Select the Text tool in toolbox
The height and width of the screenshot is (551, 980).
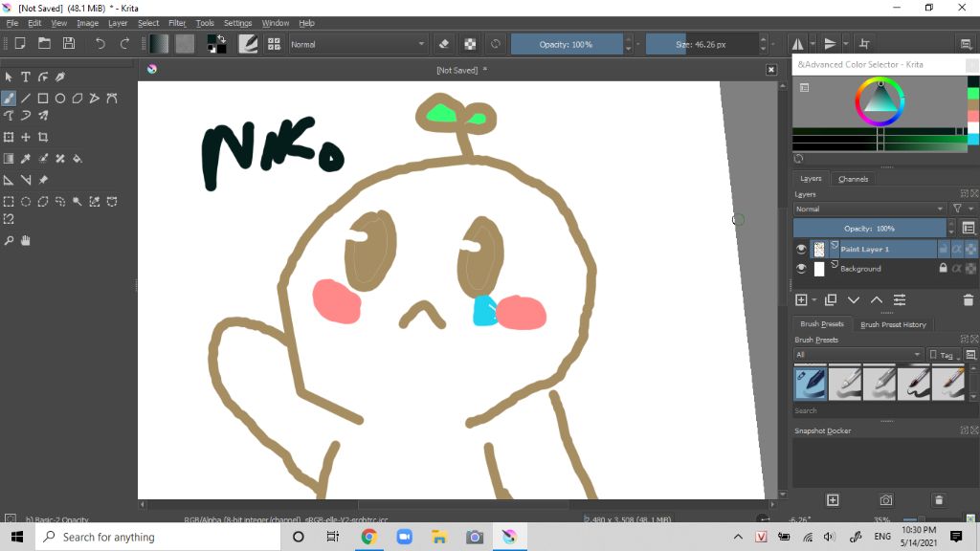click(26, 77)
